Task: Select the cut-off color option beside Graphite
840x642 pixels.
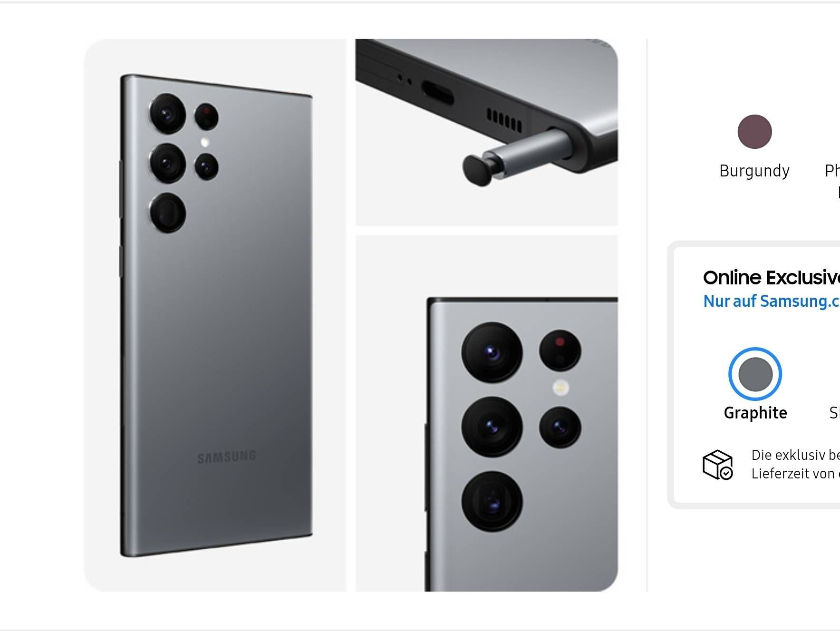Action: 834,413
